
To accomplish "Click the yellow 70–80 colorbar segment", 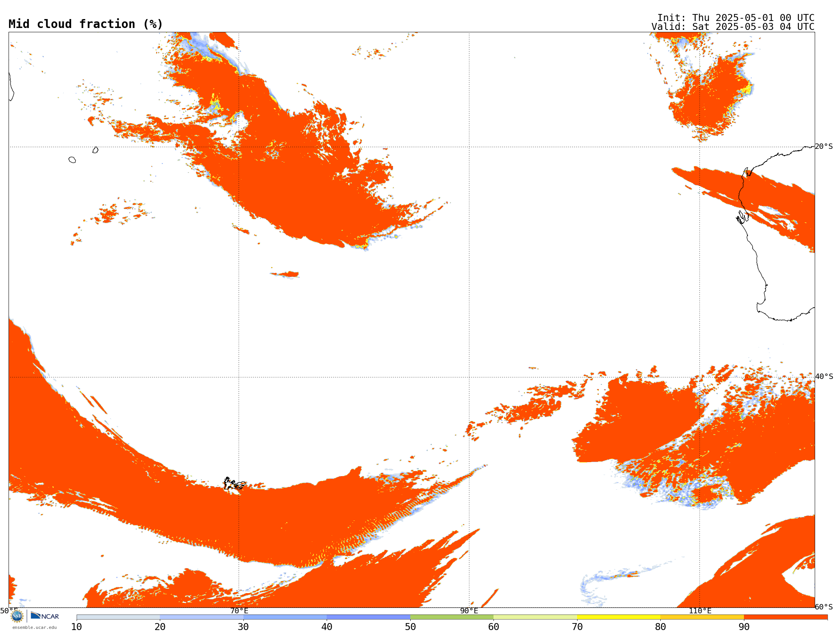I will [x=619, y=617].
